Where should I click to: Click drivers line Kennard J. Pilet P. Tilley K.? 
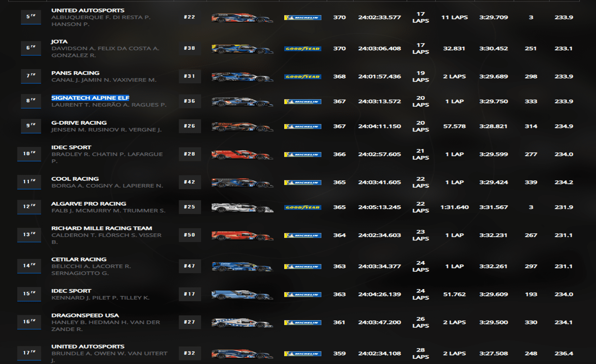coord(100,298)
